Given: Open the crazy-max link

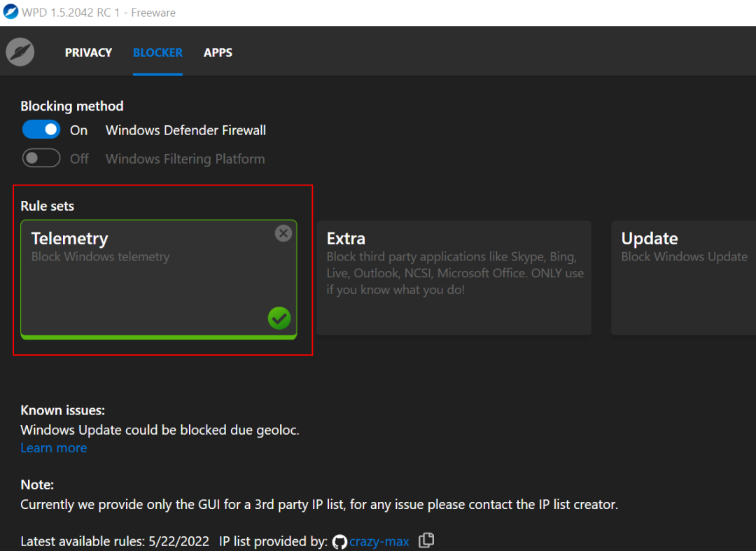Looking at the screenshot, I should [379, 541].
